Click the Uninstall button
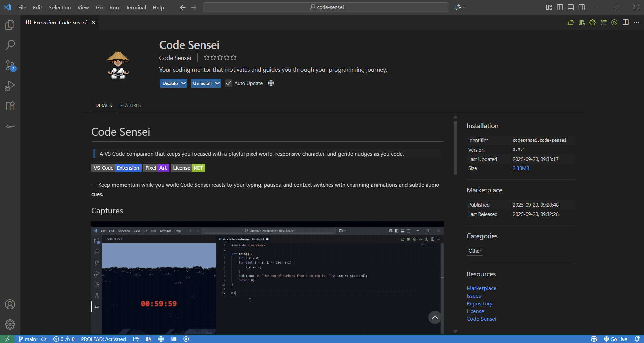This screenshot has width=644, height=343. pos(203,83)
